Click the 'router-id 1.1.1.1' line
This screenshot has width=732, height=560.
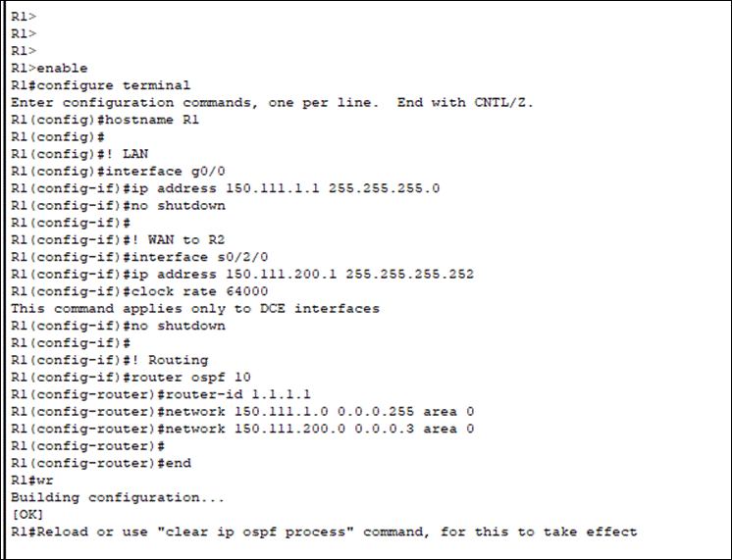pyautogui.click(x=161, y=394)
